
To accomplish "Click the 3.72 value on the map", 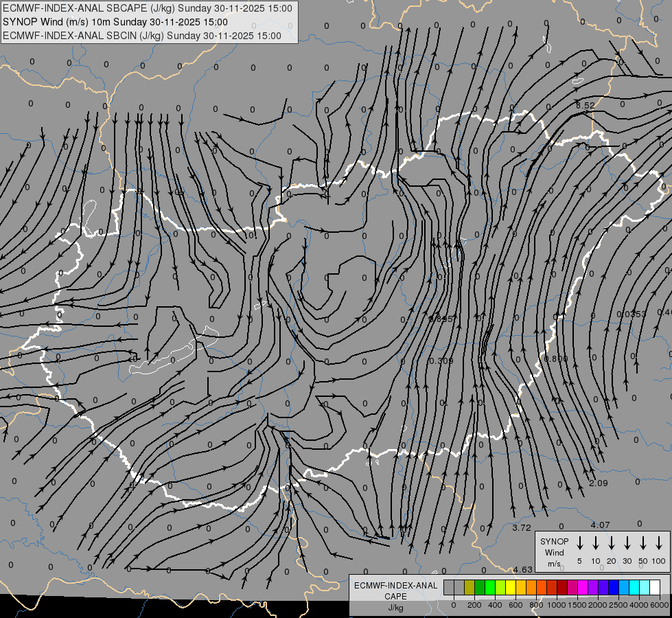I will point(522,528).
